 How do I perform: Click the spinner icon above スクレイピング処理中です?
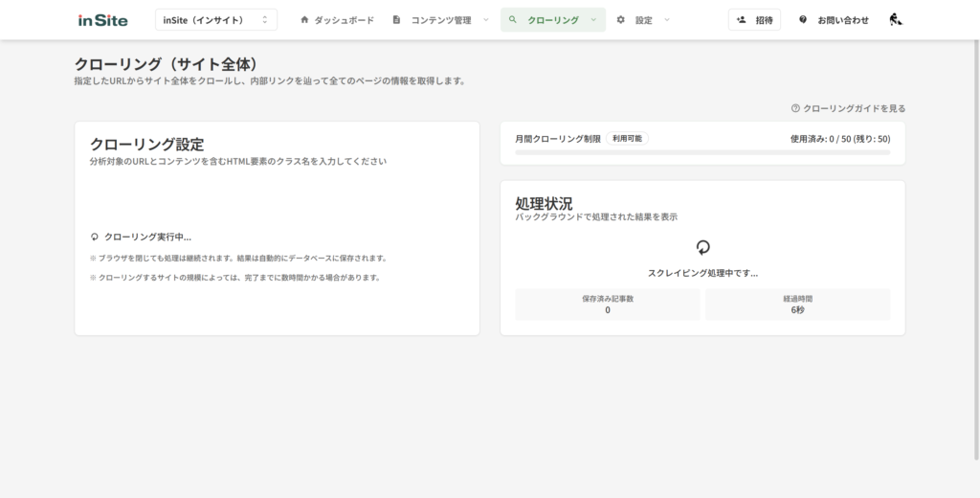coord(702,247)
